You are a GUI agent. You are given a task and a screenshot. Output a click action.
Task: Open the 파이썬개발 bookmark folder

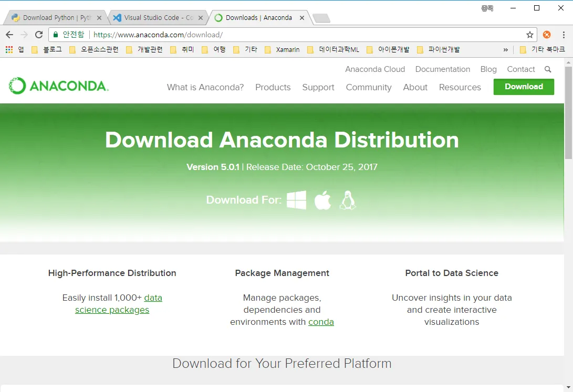[439, 49]
